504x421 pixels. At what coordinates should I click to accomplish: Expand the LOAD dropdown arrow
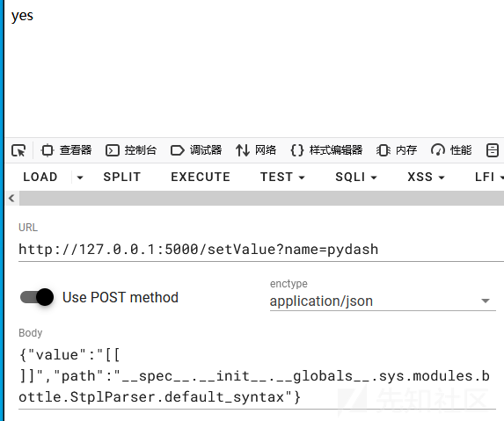80,178
